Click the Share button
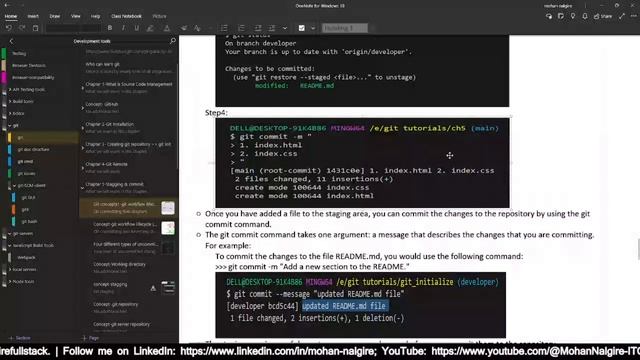 pyautogui.click(x=603, y=16)
